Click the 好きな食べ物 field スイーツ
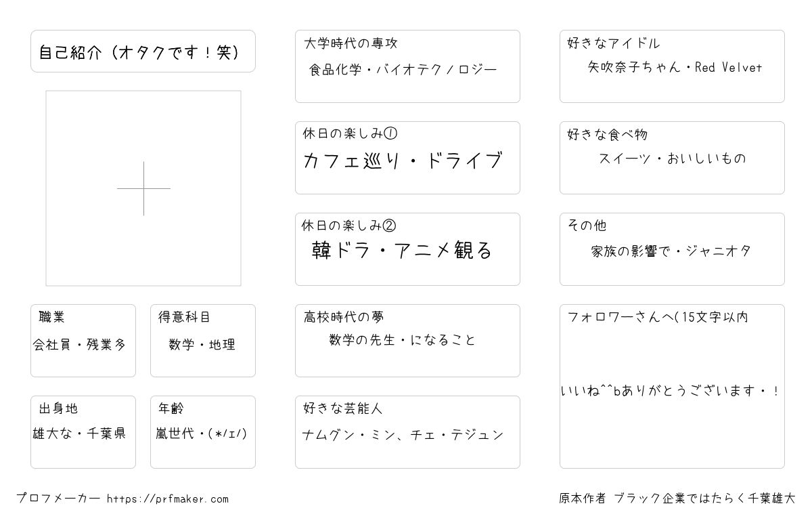Image resolution: width=812 pixels, height=508 pixels. point(672,158)
